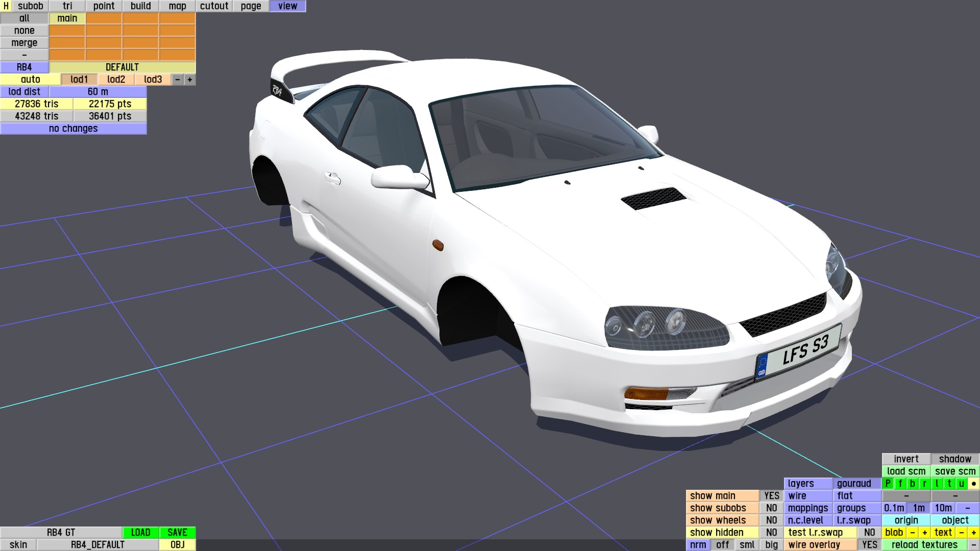Select the top view t button
This screenshot has height=551, width=980.
[x=949, y=483]
